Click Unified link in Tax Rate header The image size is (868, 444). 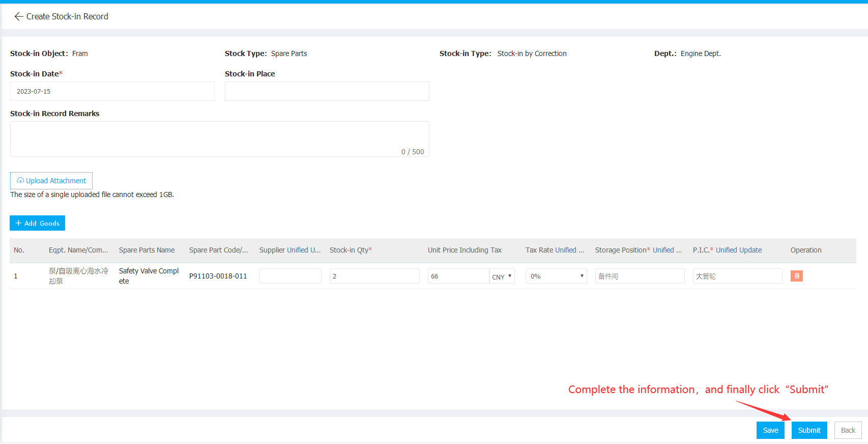pyautogui.click(x=569, y=250)
